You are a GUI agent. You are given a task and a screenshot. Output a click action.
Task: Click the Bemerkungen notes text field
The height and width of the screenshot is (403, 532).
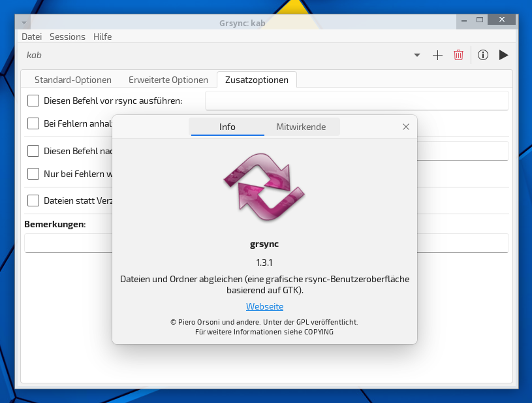68,243
